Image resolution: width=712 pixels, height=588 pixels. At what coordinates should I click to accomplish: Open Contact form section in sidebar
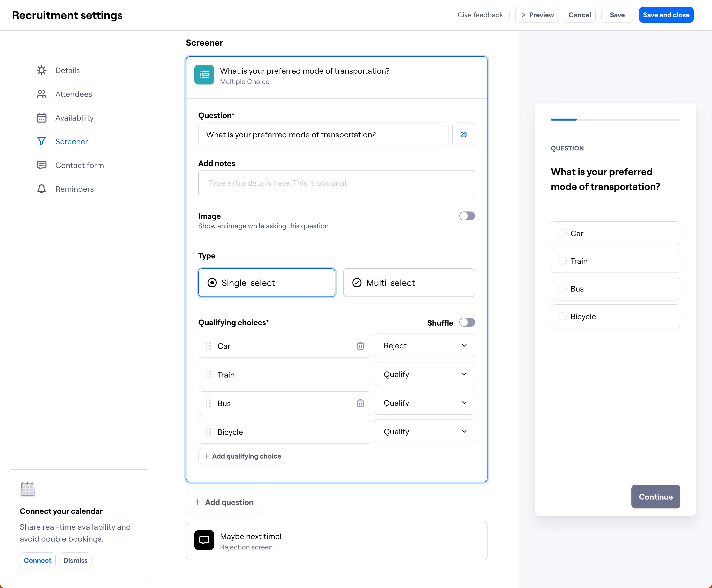click(x=79, y=165)
